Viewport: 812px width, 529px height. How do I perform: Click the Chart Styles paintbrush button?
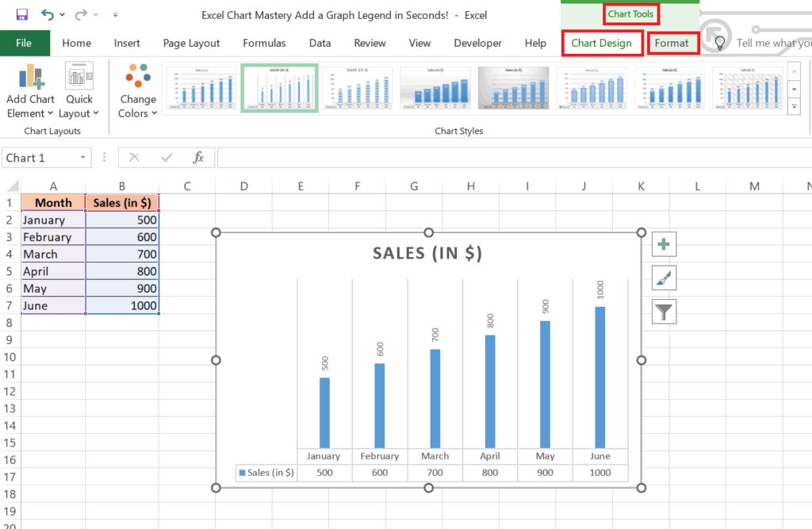point(664,278)
